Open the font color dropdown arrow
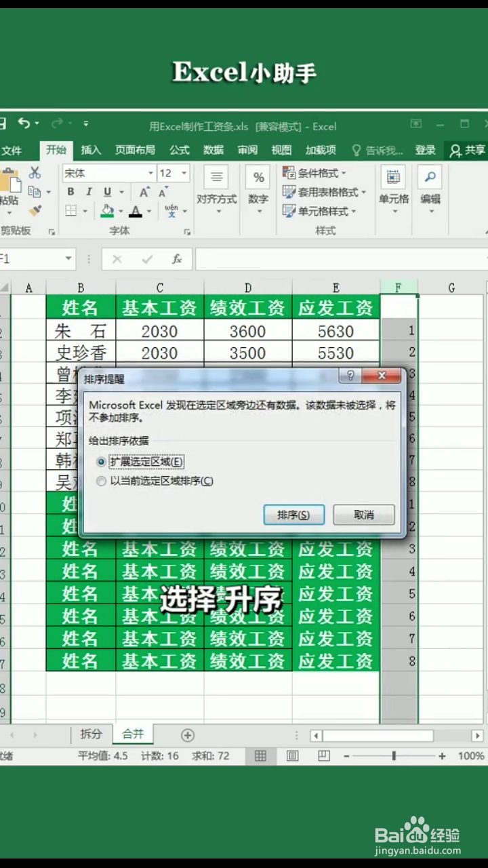This screenshot has height=868, width=488. pos(150,212)
